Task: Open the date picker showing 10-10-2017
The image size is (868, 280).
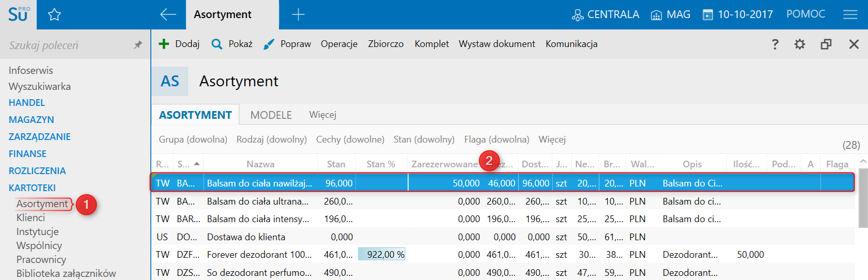Action: click(738, 14)
